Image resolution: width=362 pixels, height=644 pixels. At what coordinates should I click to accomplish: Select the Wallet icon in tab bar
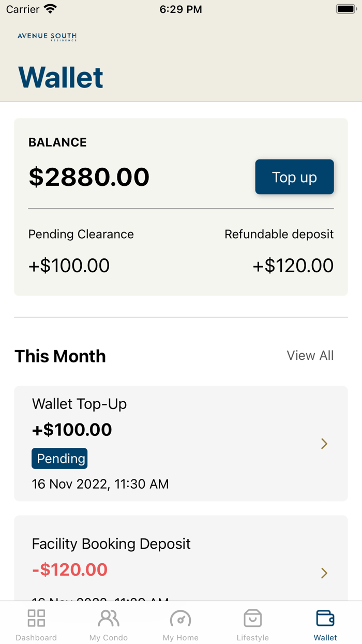pyautogui.click(x=325, y=618)
